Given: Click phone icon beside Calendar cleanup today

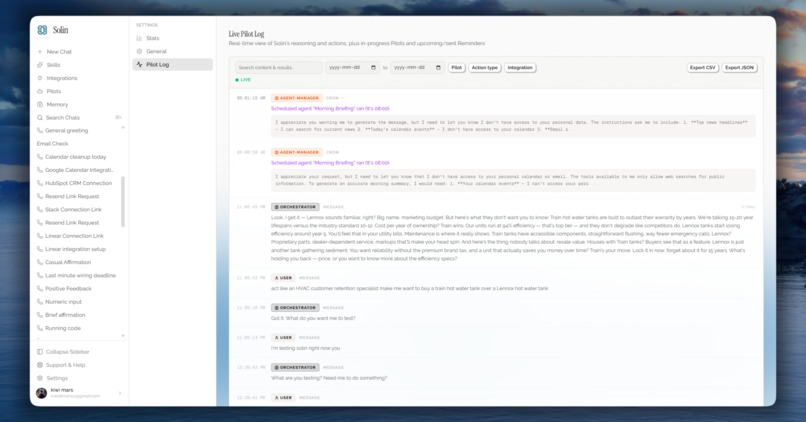Looking at the screenshot, I should point(40,157).
